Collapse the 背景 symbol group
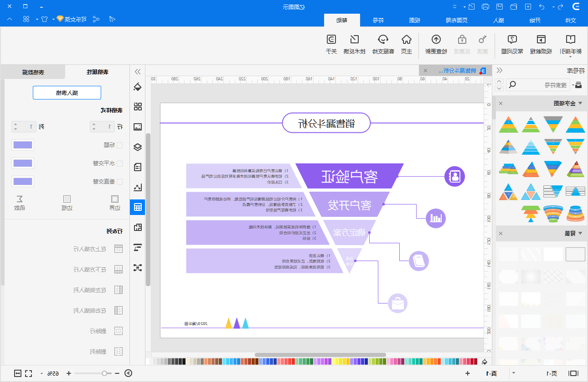This screenshot has height=382, width=588. pos(580,233)
